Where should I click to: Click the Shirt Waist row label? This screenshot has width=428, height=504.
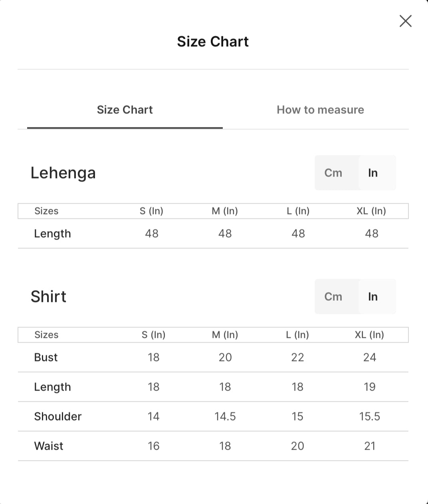[x=49, y=446]
